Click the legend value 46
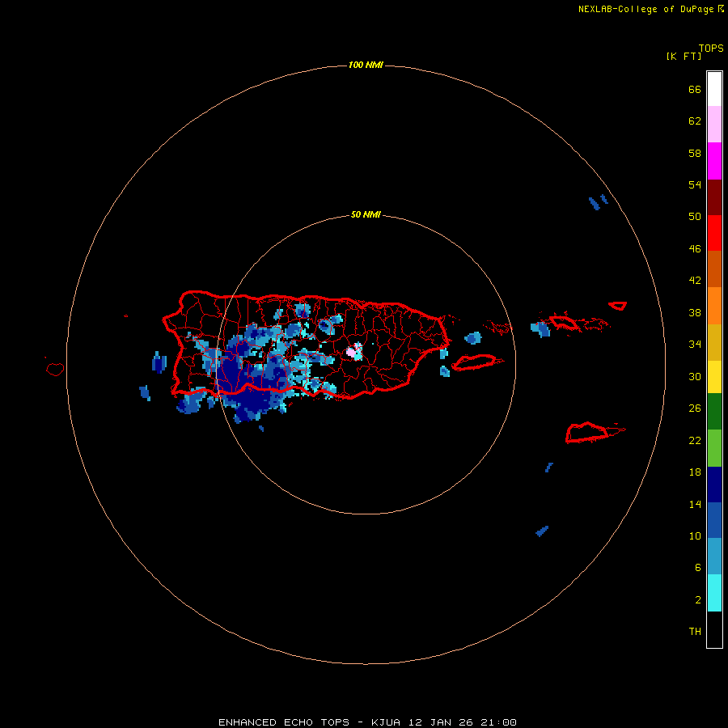Image resolution: width=728 pixels, height=728 pixels. 695,248
